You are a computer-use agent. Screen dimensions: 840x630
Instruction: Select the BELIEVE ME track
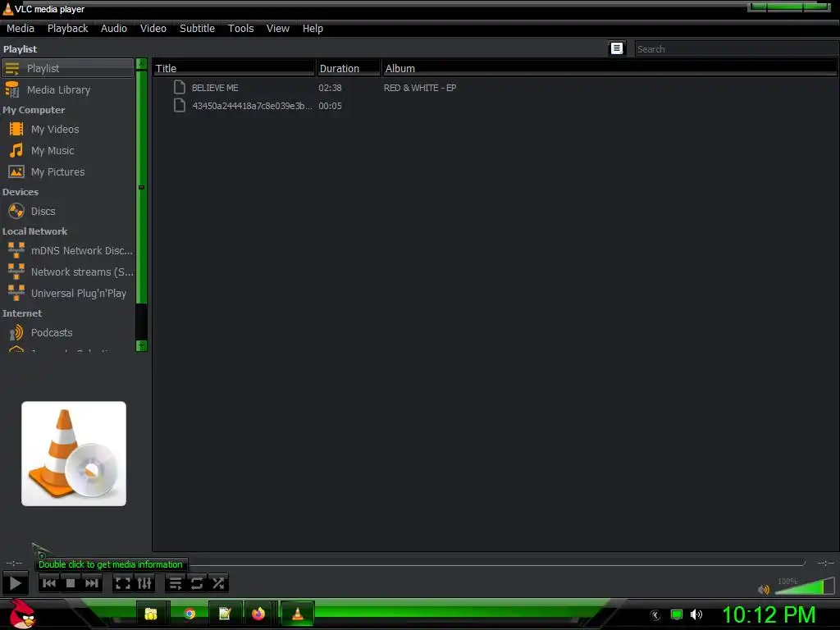coord(215,88)
